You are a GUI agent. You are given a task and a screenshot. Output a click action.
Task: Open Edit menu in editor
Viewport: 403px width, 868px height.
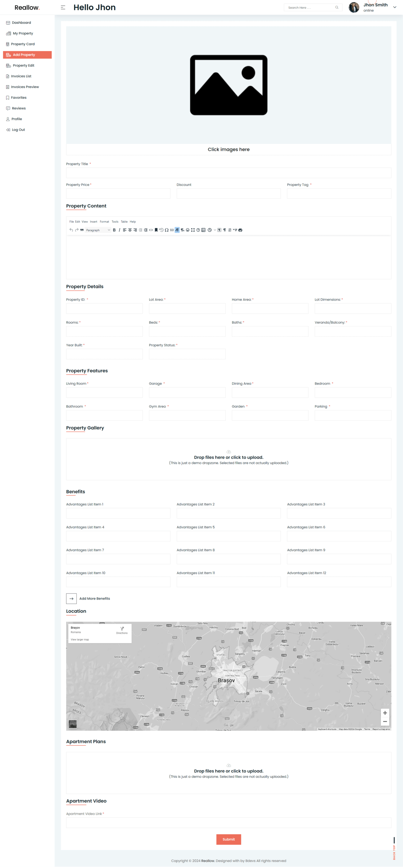coord(77,222)
